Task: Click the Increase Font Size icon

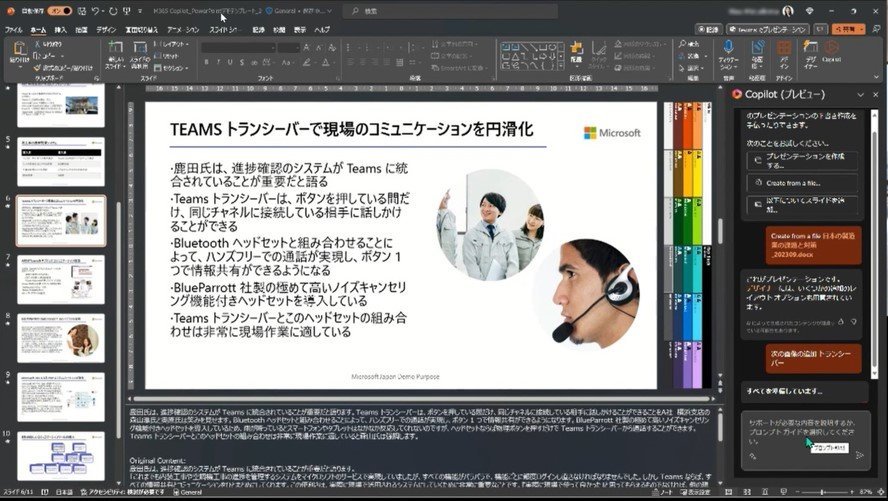Action: tap(306, 48)
